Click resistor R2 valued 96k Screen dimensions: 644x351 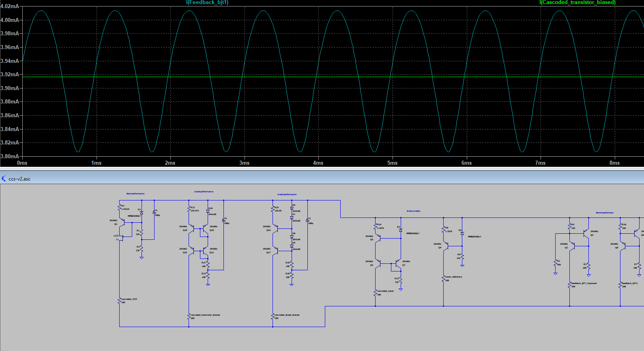(556, 263)
